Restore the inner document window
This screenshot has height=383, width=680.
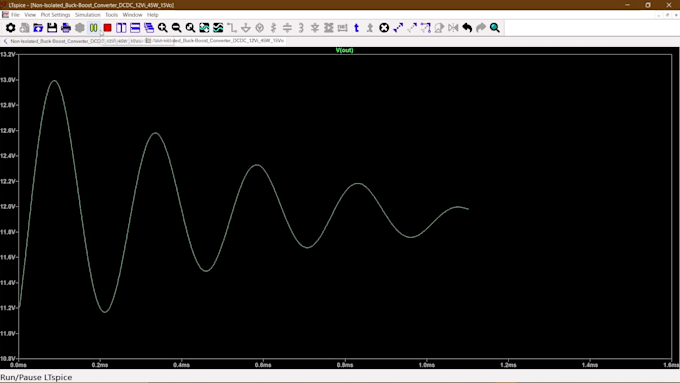(x=667, y=15)
